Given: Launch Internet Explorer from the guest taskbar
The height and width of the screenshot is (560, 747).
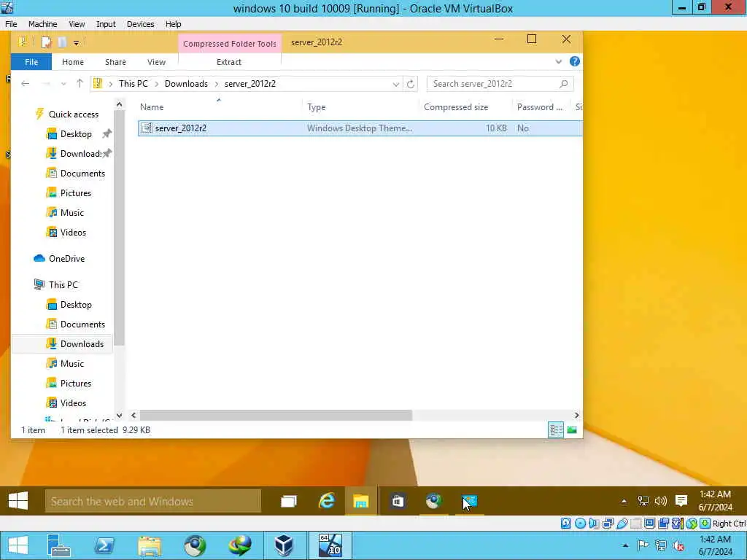Looking at the screenshot, I should (326, 501).
